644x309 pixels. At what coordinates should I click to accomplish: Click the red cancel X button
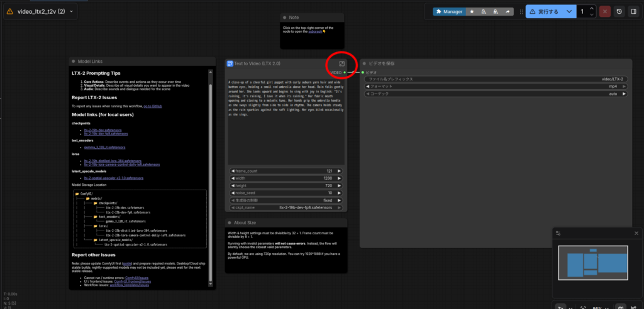coord(604,11)
